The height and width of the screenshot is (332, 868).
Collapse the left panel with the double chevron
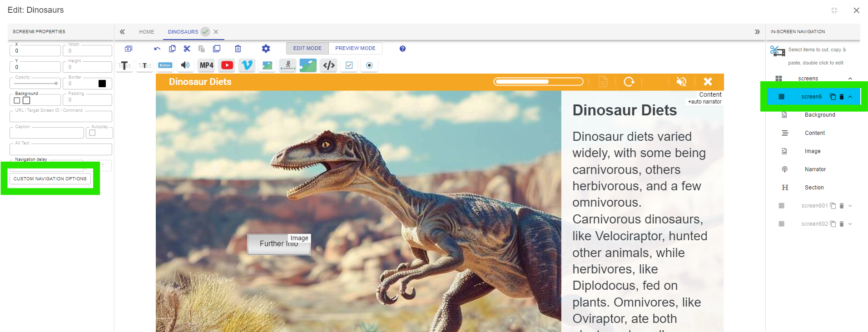pyautogui.click(x=122, y=32)
